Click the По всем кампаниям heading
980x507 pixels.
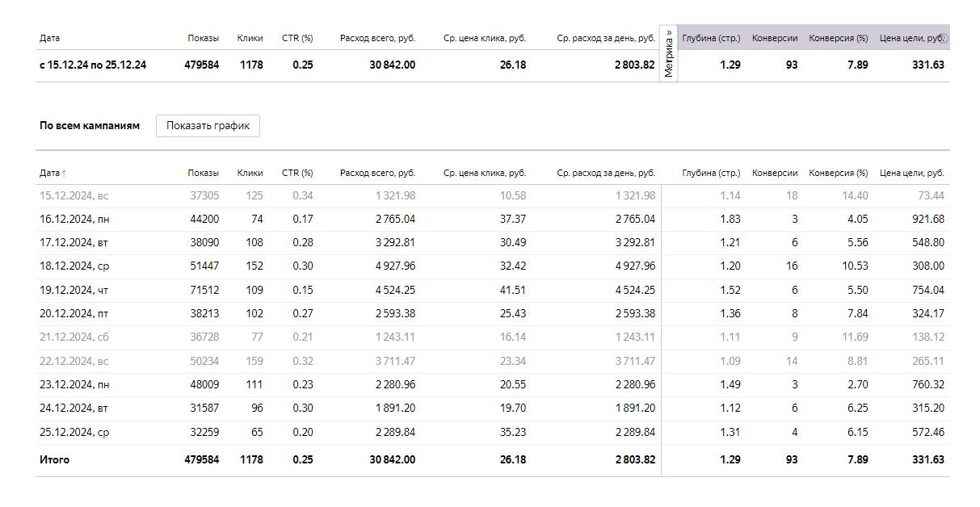click(x=90, y=126)
